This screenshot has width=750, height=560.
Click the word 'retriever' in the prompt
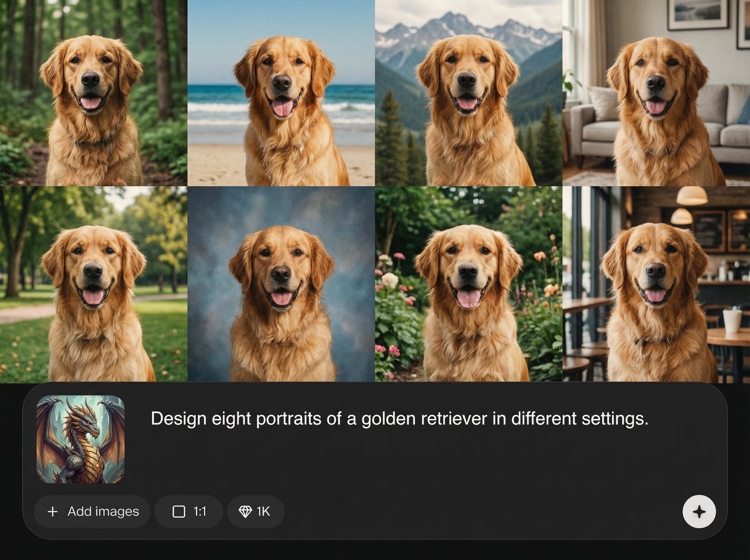pyautogui.click(x=454, y=419)
